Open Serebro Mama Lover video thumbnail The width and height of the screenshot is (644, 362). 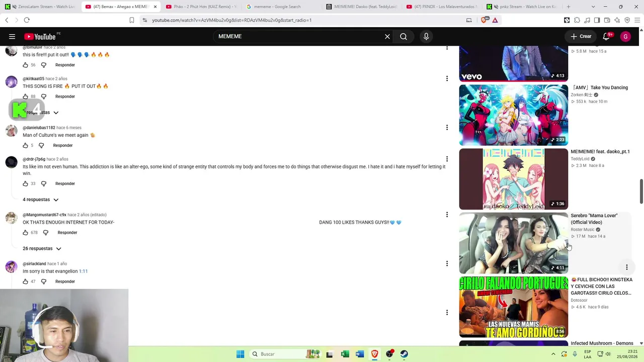pos(513,243)
